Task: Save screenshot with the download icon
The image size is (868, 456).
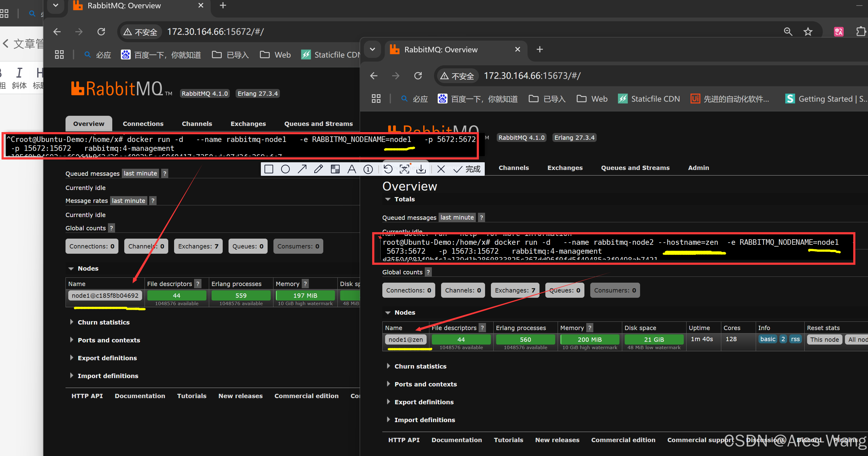Action: [421, 169]
